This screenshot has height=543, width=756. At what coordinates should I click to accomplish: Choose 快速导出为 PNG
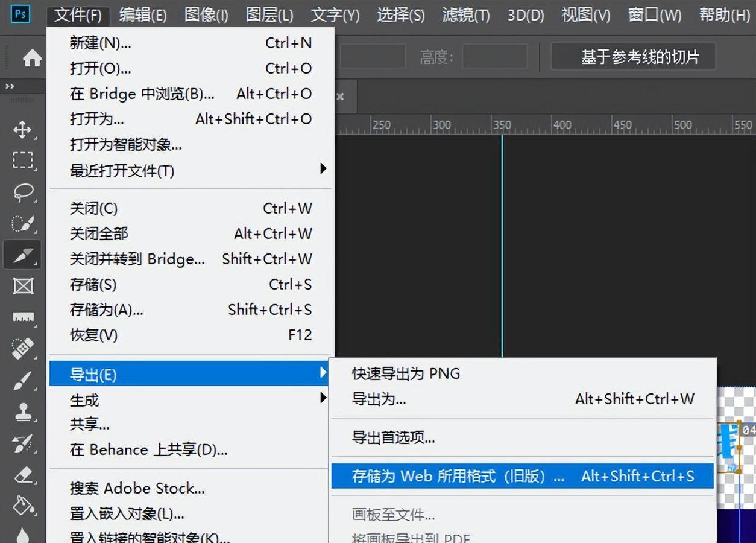pos(523,373)
